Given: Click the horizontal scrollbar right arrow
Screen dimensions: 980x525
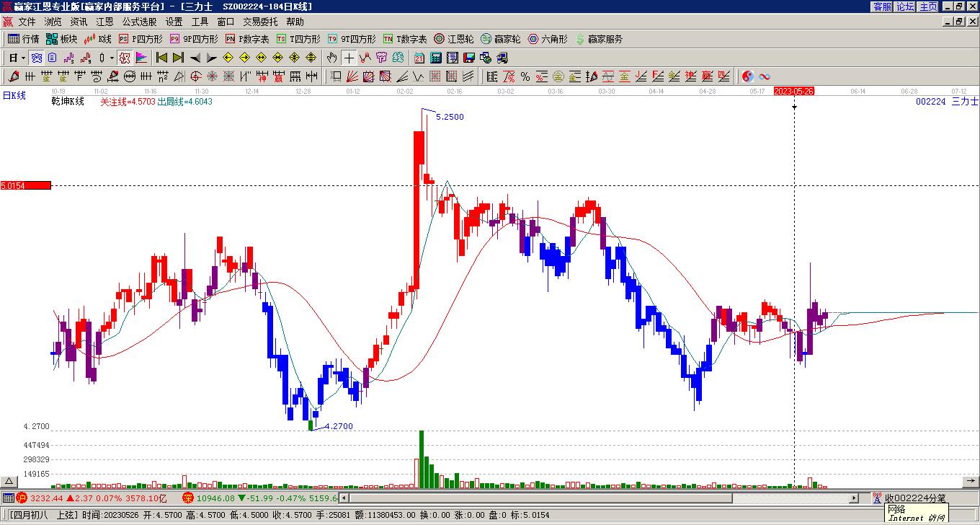Looking at the screenshot, I should click(854, 498).
